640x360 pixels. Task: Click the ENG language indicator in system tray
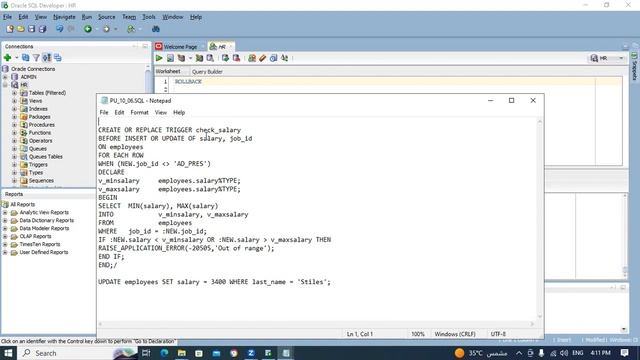tap(578, 353)
